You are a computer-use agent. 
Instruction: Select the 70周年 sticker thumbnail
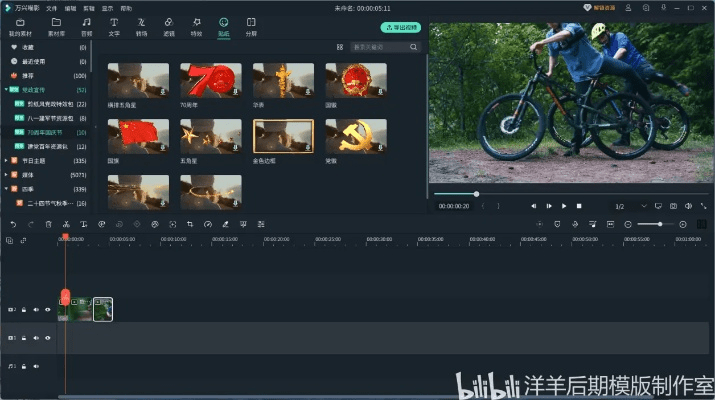[x=211, y=80]
